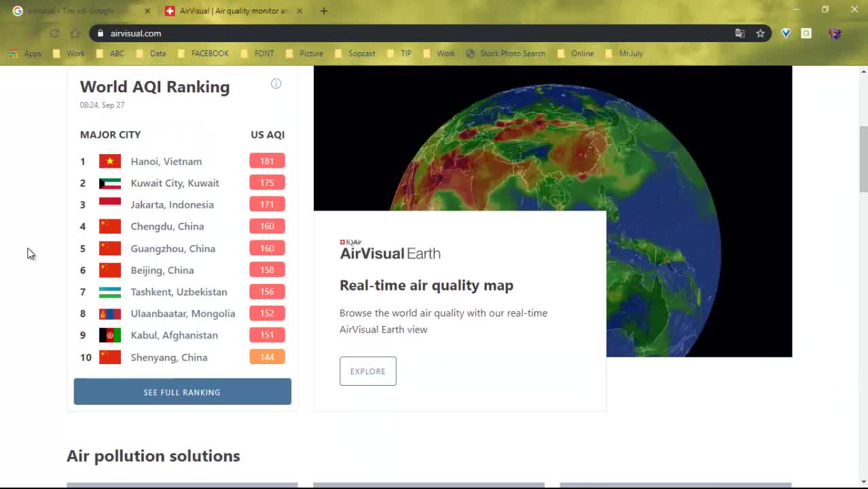Click Hanoi's red 181 AQI badge
Screen dimensions: 868x489
point(267,161)
